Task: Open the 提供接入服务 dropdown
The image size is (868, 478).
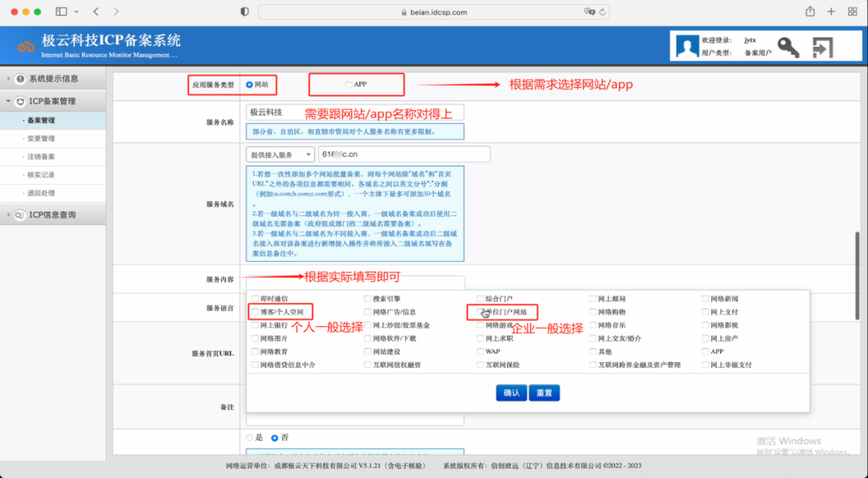Action: [280, 154]
